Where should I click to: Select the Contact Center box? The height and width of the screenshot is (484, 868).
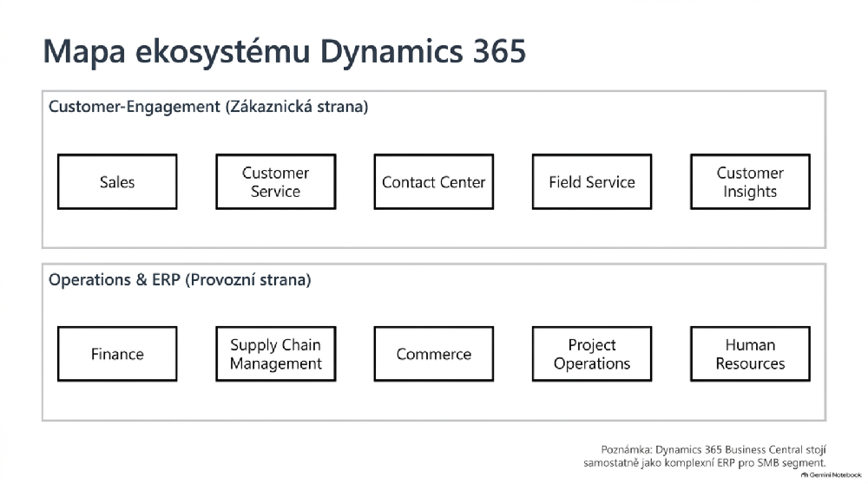(433, 181)
